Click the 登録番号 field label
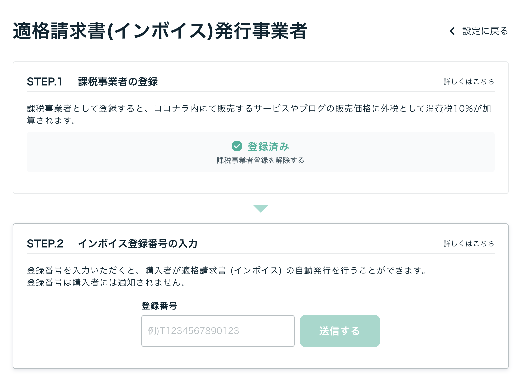This screenshot has width=532, height=392. click(159, 306)
